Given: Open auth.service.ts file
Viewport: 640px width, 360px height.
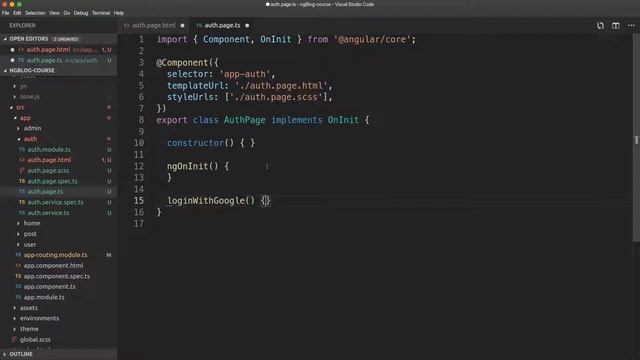Looking at the screenshot, I should click(x=58, y=213).
